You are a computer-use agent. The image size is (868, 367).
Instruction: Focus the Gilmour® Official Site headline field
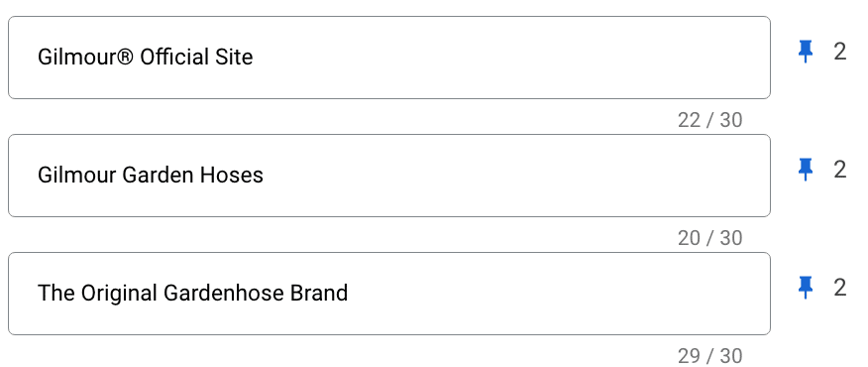tap(389, 58)
